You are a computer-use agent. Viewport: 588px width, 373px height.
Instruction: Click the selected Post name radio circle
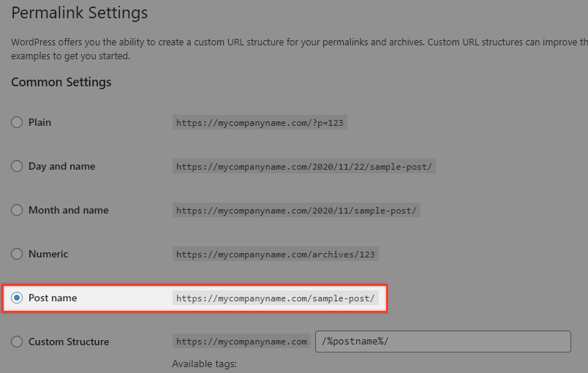[x=17, y=298]
